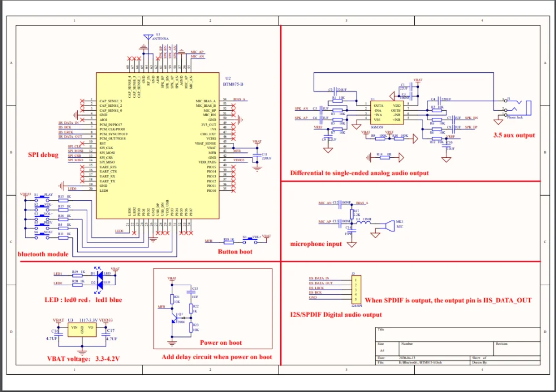The image size is (556, 392).
Task: Select the 'Button boot' label
Action: (x=235, y=251)
